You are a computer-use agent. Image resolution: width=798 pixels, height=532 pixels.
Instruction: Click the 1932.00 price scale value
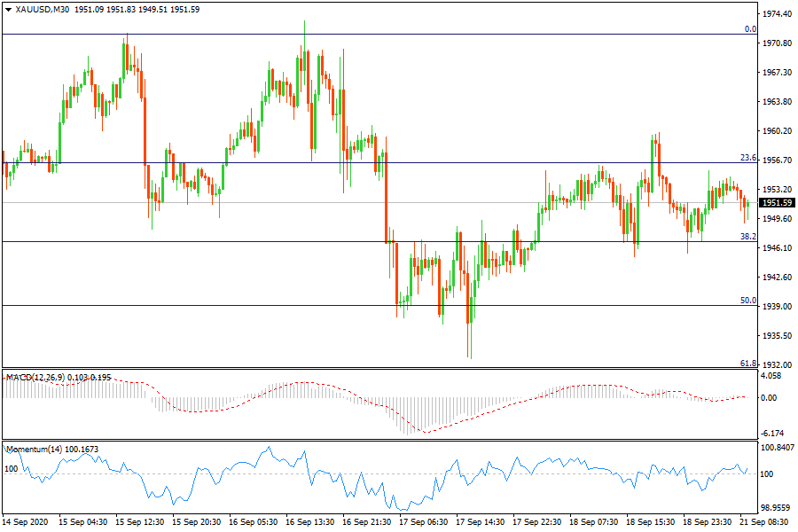(x=777, y=365)
